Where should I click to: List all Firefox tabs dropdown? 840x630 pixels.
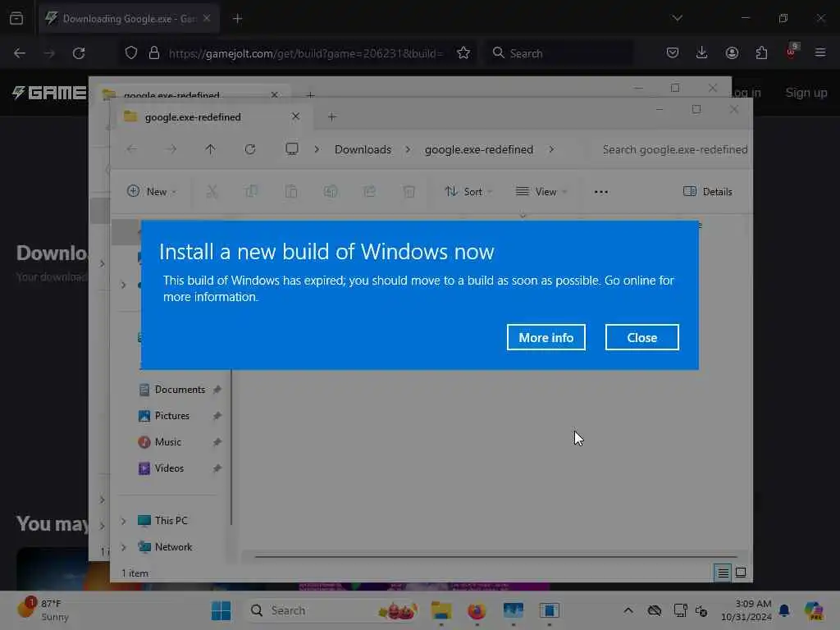click(677, 18)
